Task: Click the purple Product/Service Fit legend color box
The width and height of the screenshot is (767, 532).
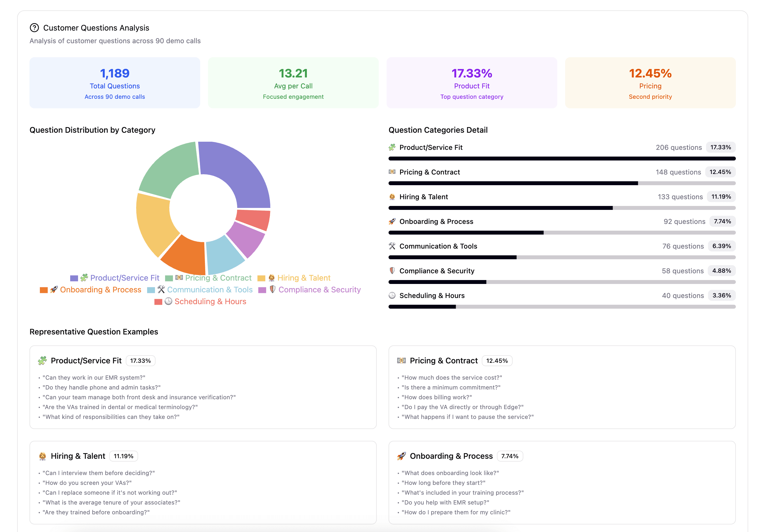Action: (74, 278)
